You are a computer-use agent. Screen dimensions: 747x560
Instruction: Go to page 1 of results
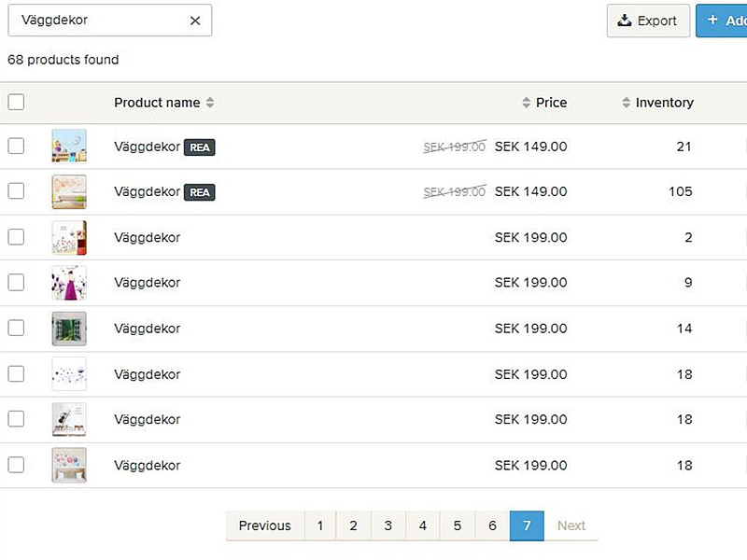click(x=319, y=525)
